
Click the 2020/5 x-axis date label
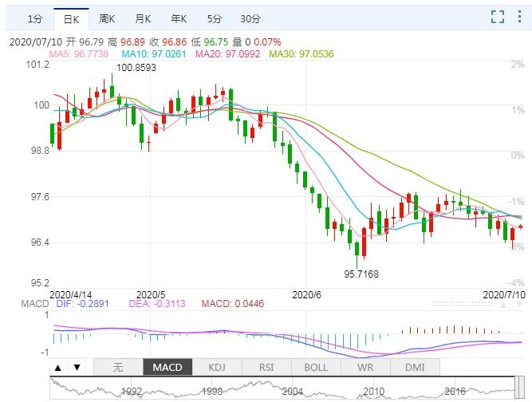pos(151,294)
